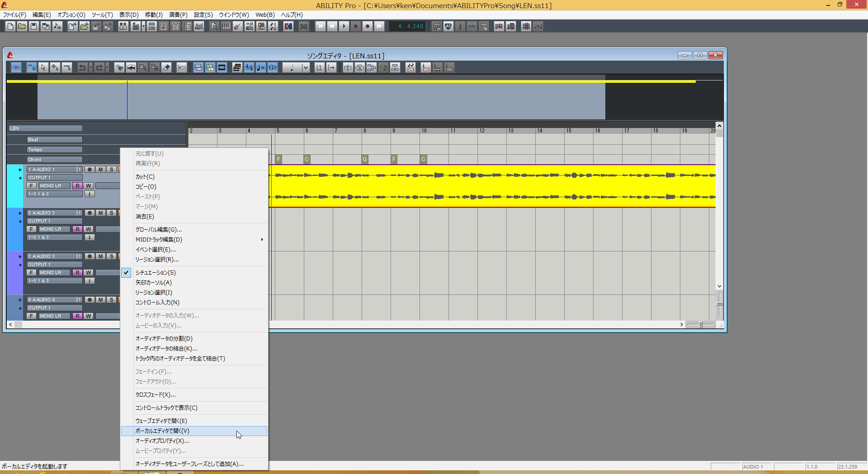Click the vertical scrollbar down arrow in Song Editor
Viewport: 868px width, 474px height.
coord(719,286)
